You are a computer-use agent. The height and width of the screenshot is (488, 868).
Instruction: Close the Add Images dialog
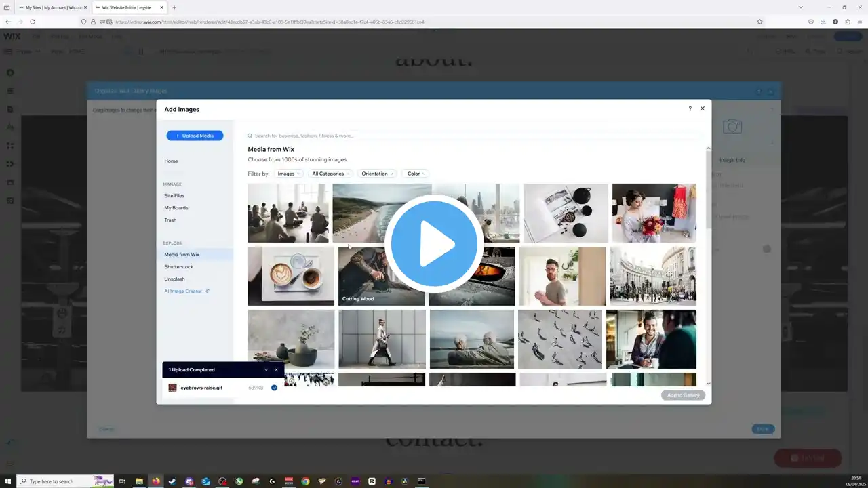(703, 108)
